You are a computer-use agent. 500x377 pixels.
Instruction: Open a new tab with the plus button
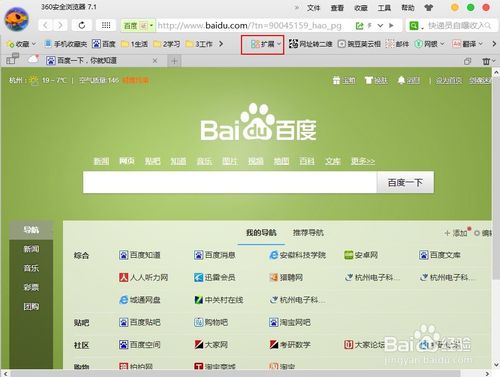point(174,61)
